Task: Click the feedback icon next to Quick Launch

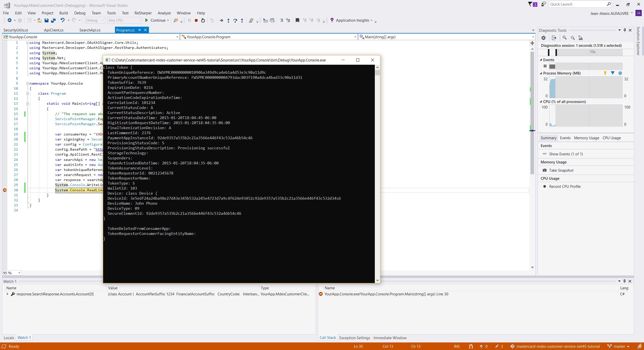Action: pos(543,4)
